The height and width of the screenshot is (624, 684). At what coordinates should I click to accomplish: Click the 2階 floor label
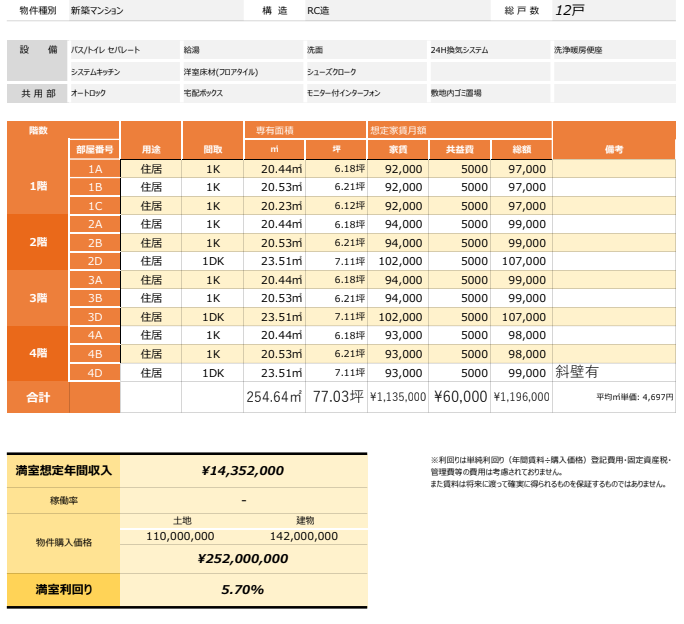click(38, 242)
